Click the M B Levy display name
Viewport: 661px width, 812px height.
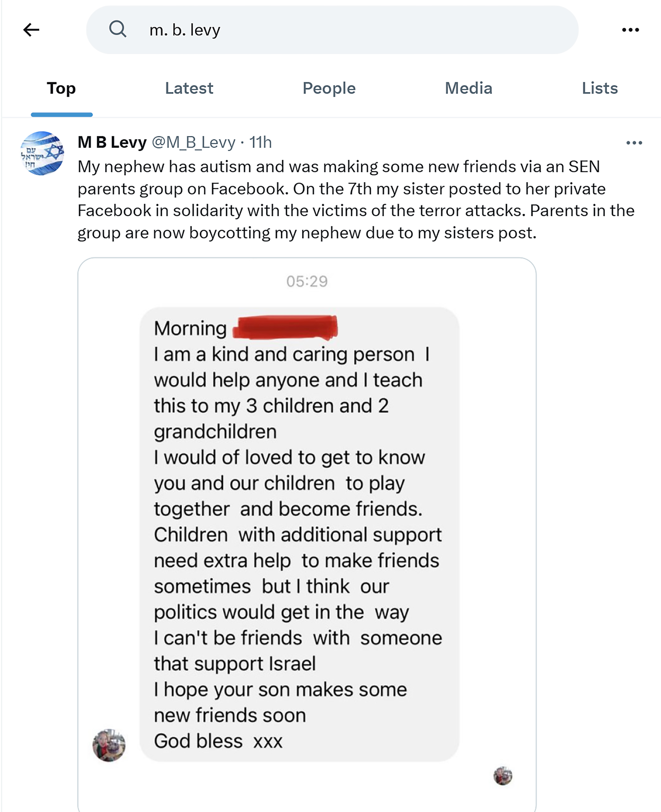112,142
